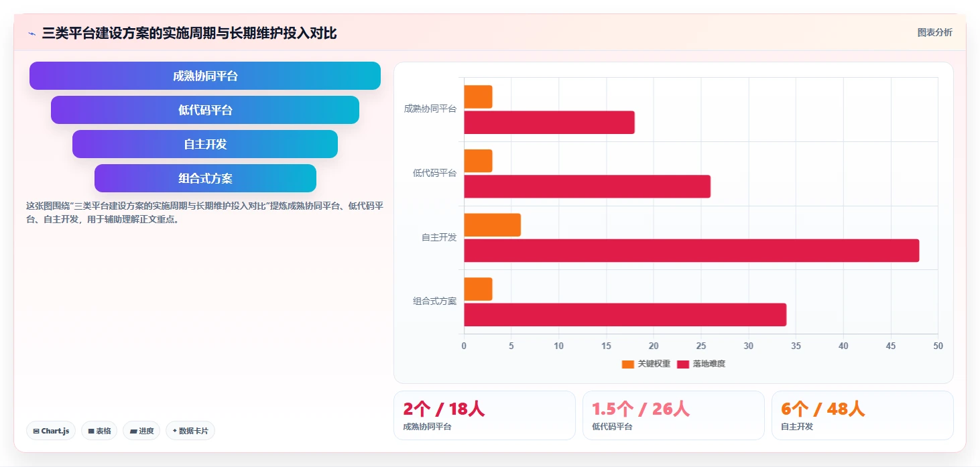
Task: Click the red bar for 低代码平台
Action: (587, 186)
